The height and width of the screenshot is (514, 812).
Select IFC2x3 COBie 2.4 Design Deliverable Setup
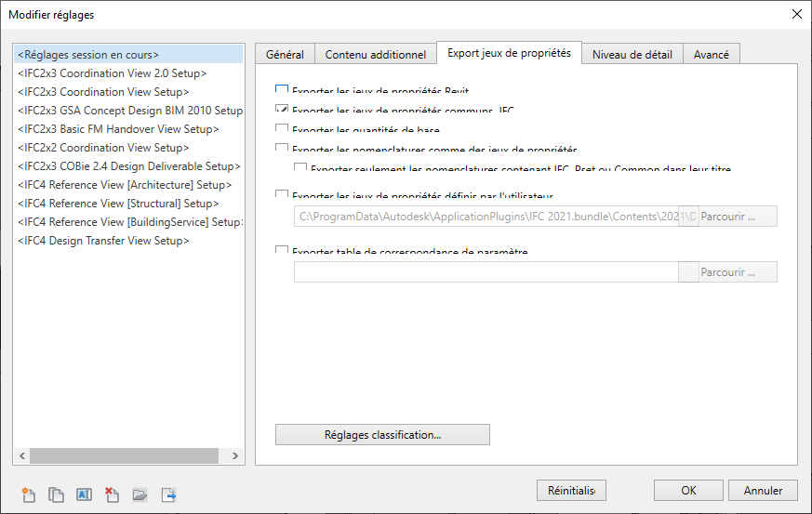pos(128,166)
